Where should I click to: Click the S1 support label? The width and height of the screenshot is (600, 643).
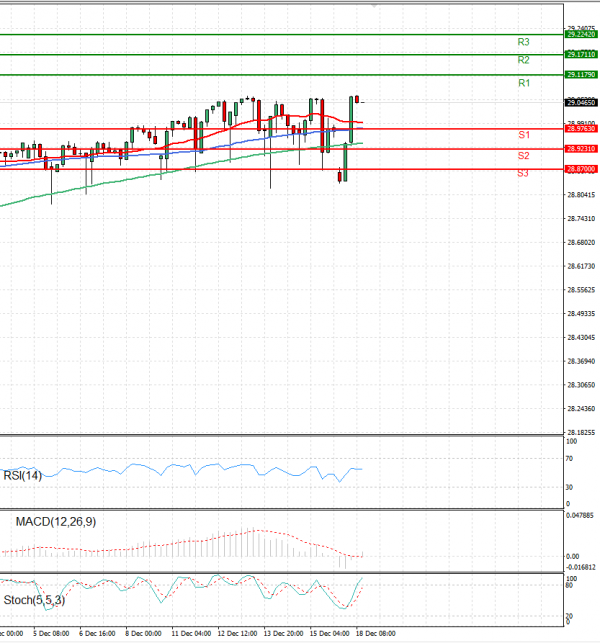click(524, 135)
